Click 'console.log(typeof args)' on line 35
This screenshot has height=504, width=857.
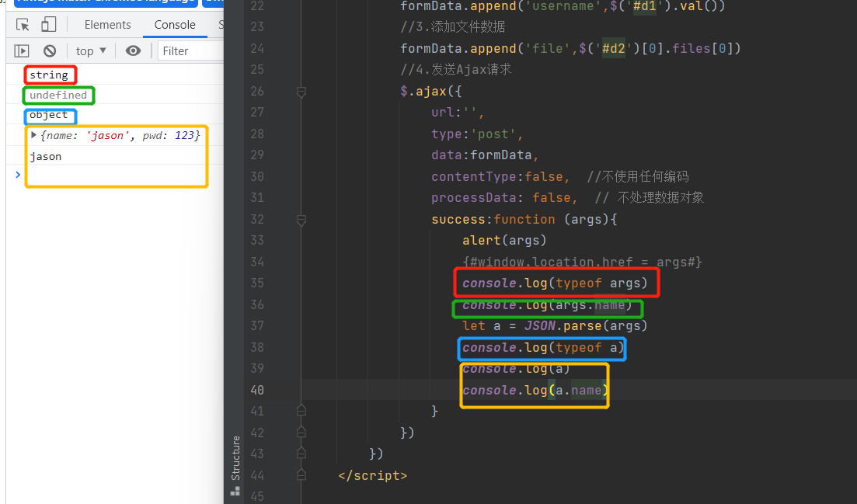coord(555,283)
